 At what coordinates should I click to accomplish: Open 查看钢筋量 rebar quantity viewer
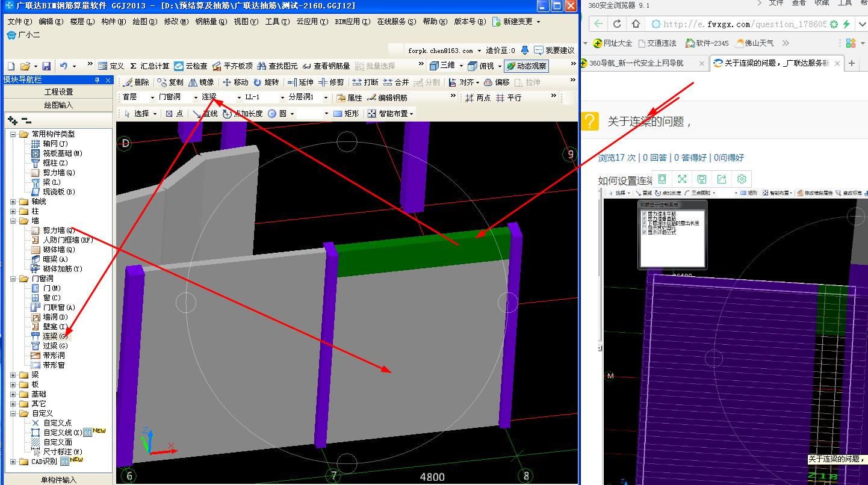click(x=326, y=66)
